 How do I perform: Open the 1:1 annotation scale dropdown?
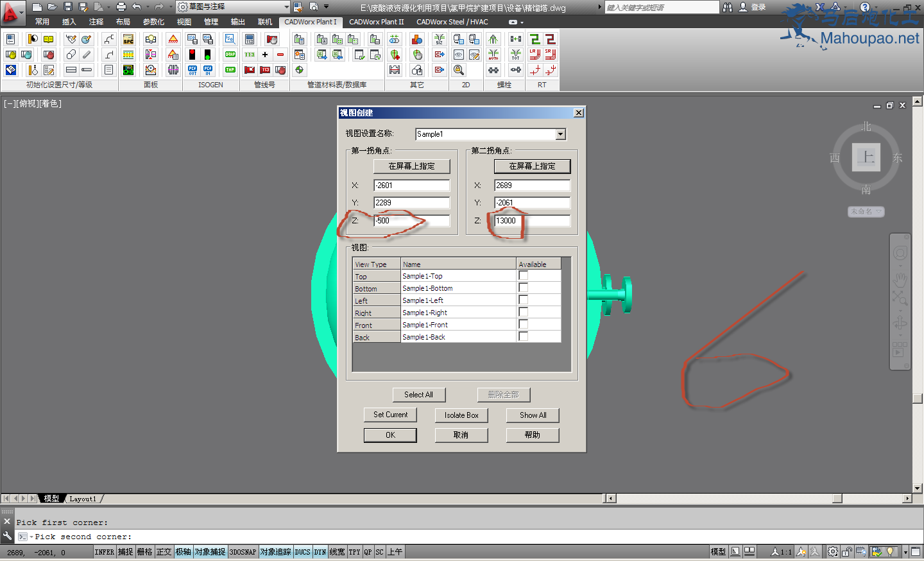pos(782,552)
